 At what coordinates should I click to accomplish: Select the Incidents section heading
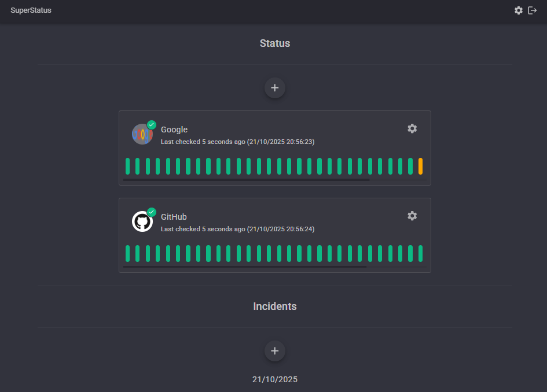pos(274,306)
